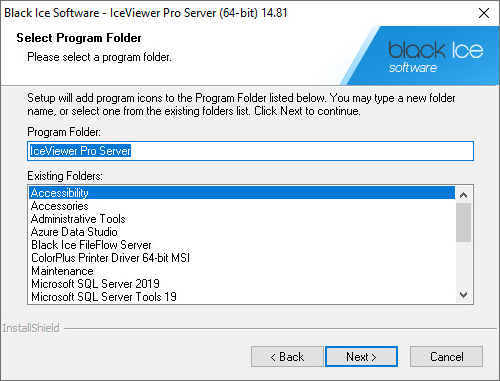Select ColorPlus Printer Driver 64-bit MSI
This screenshot has width=500, height=381.
tap(242, 258)
